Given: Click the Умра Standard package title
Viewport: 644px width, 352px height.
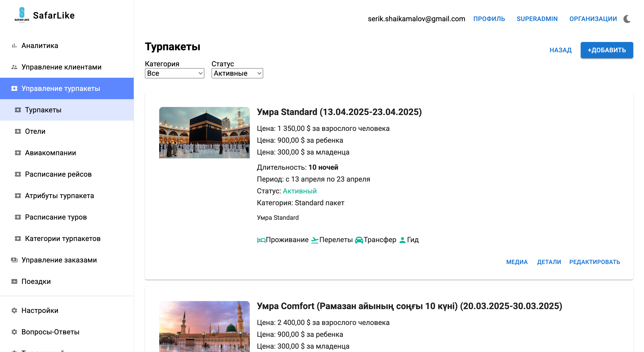Looking at the screenshot, I should point(339,112).
